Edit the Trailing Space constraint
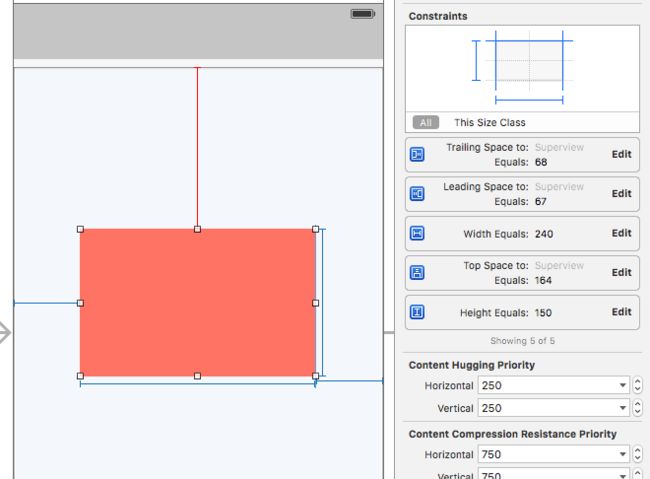 coord(621,154)
